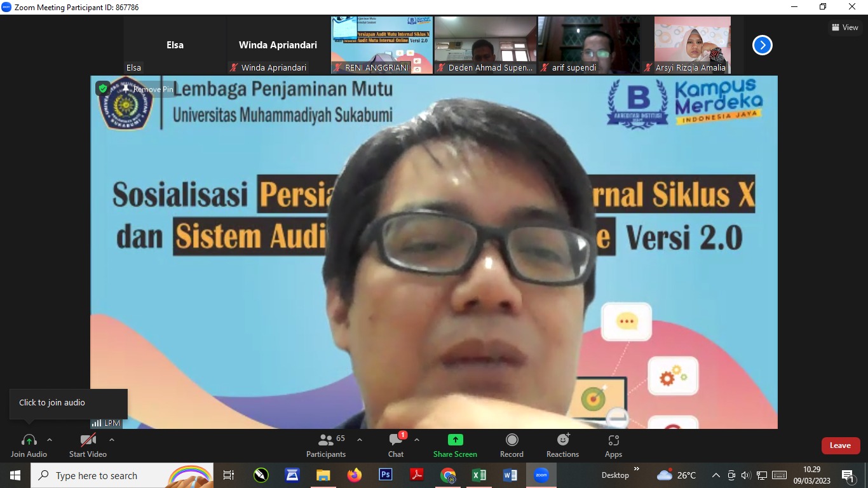This screenshot has height=488, width=868.
Task: Start video with the camera icon
Action: (x=88, y=440)
